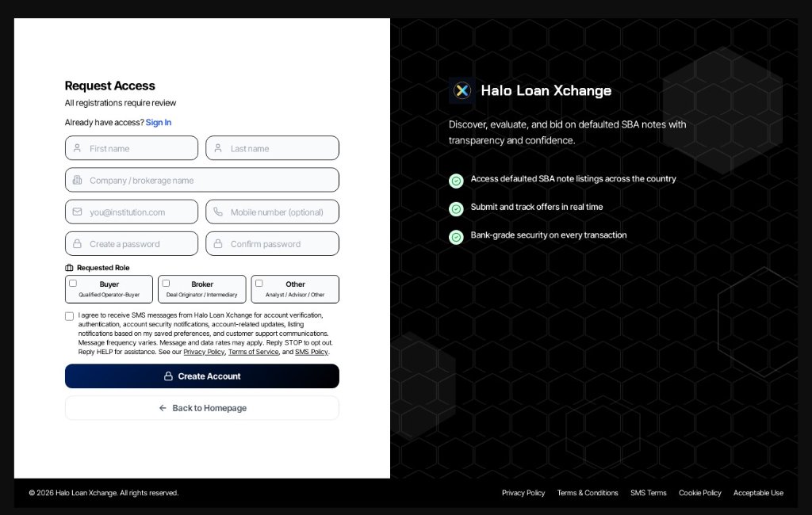
Task: Click the Halo Loan Xchange title text
Action: pyautogui.click(x=546, y=90)
